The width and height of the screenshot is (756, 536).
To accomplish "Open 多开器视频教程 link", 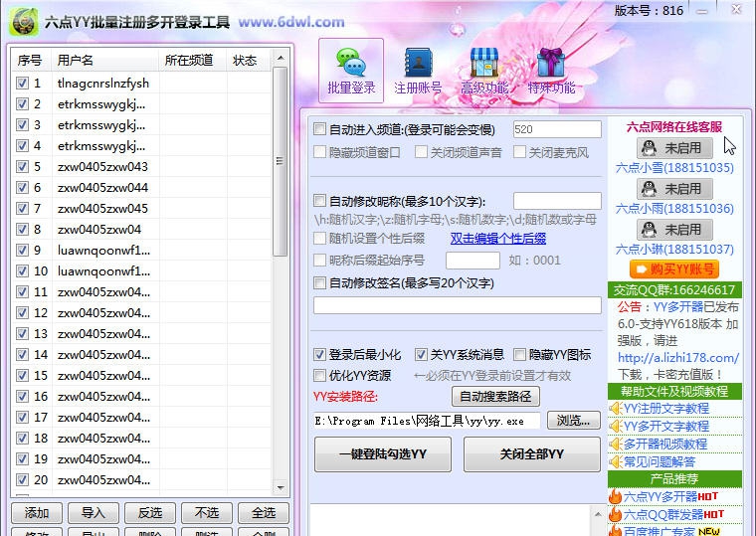I will click(x=665, y=444).
